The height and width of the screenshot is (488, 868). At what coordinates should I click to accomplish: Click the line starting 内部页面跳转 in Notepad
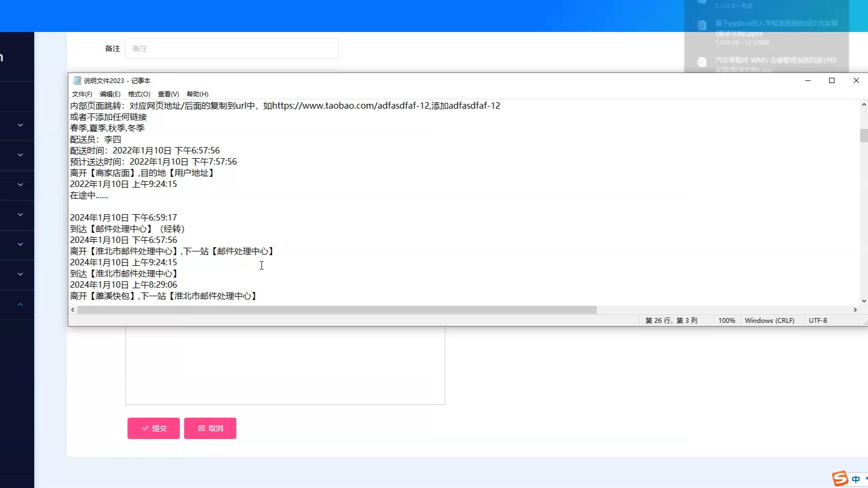click(x=285, y=105)
